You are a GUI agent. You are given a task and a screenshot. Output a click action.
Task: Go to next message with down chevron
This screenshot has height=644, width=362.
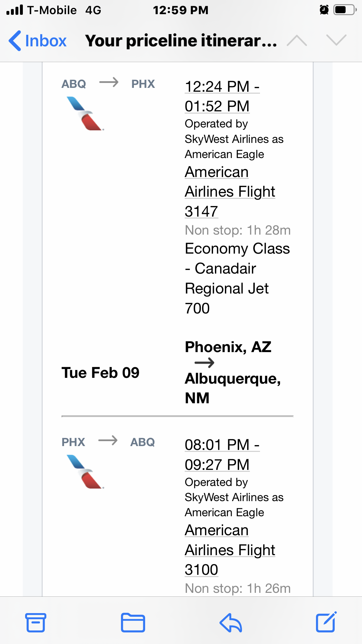point(336,41)
